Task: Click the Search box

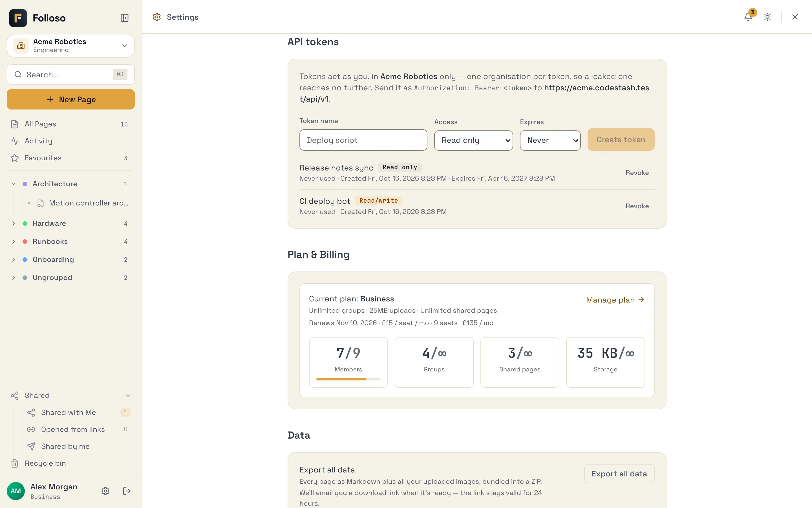Action: pos(70,75)
